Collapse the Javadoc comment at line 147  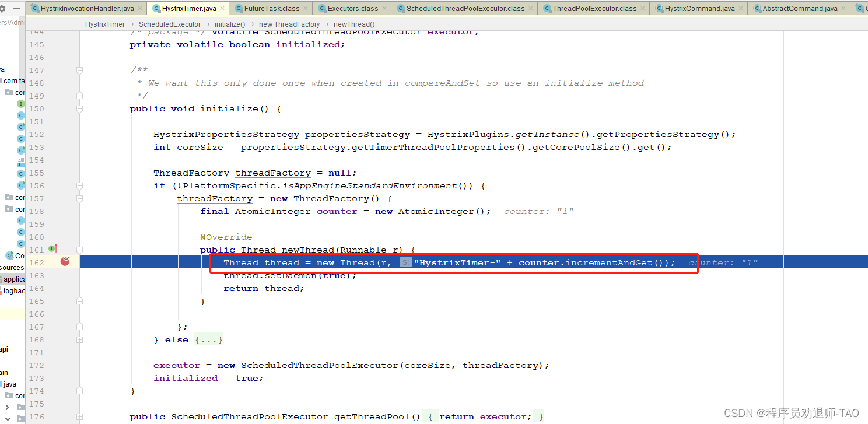pyautogui.click(x=79, y=70)
